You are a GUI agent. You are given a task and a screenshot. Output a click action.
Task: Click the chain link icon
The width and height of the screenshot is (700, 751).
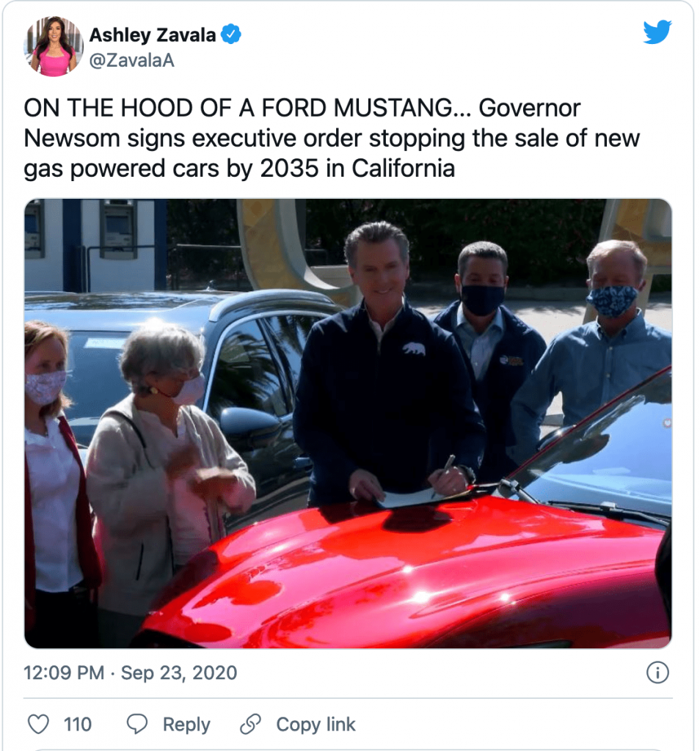251,725
